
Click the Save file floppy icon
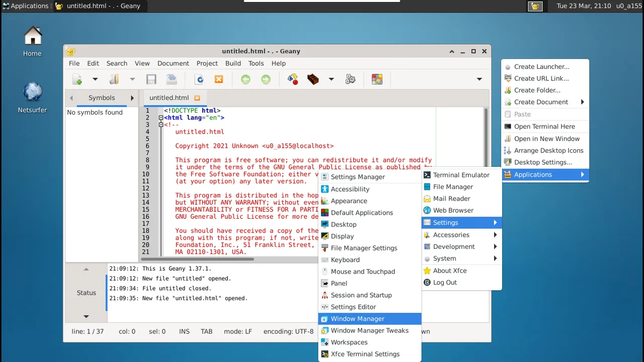pos(151,79)
